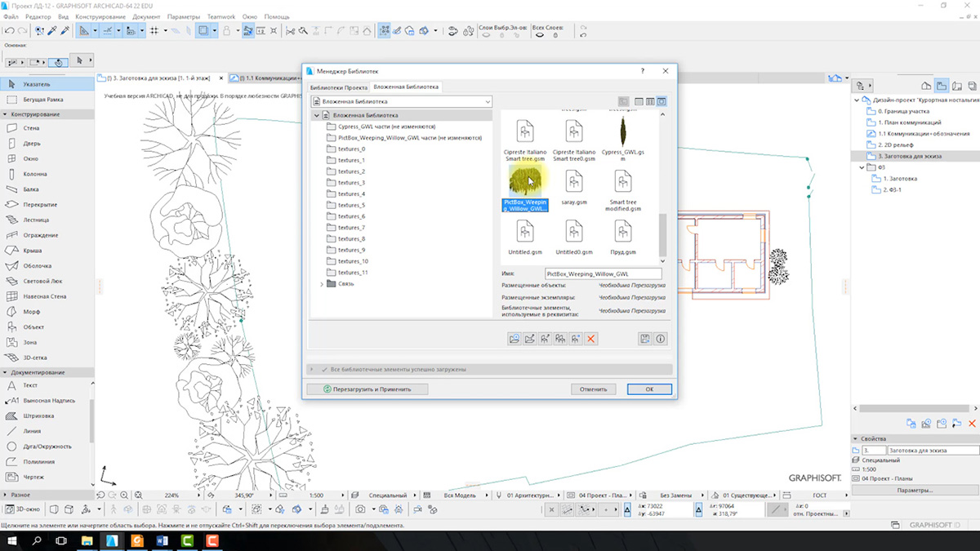The width and height of the screenshot is (980, 551).
Task: Click Перезагрузить и Применить button
Action: tap(366, 389)
